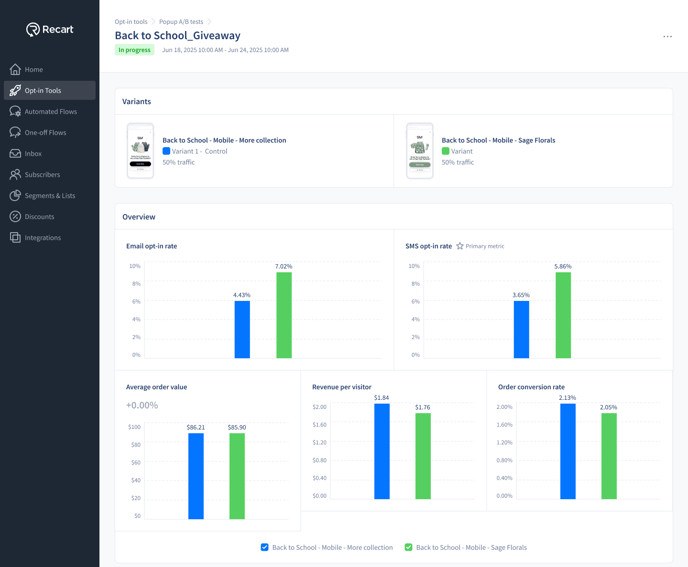The width and height of the screenshot is (688, 567).
Task: Click the Segments & Lists pie icon
Action: 15,196
